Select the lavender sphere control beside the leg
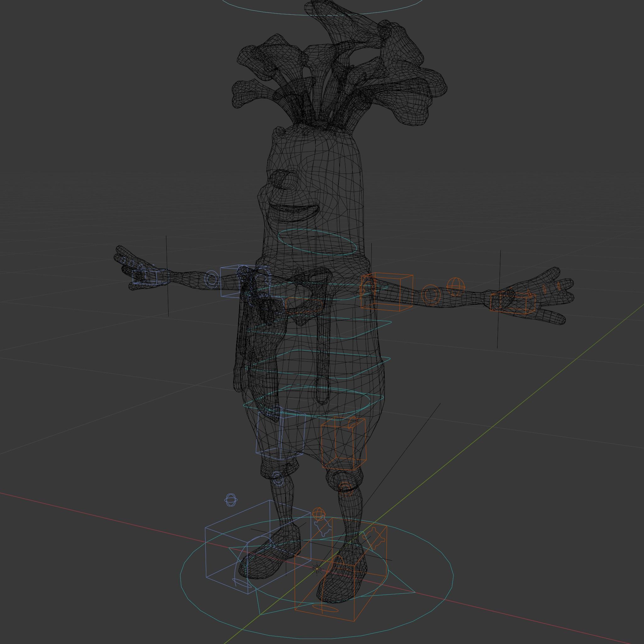 tap(231, 500)
